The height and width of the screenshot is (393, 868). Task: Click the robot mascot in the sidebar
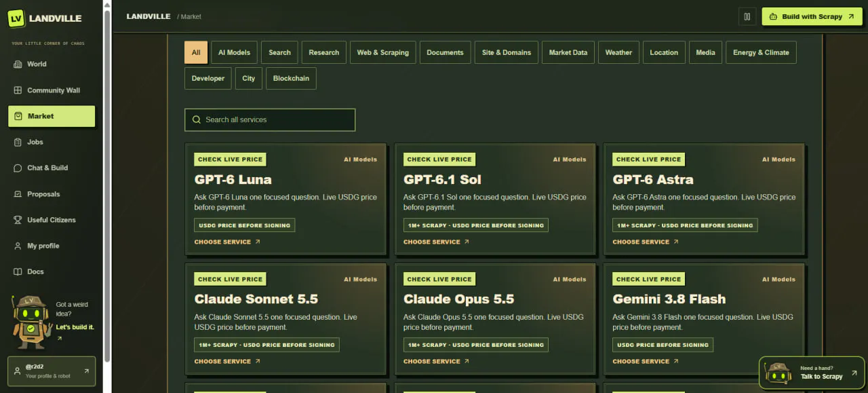[x=31, y=322]
